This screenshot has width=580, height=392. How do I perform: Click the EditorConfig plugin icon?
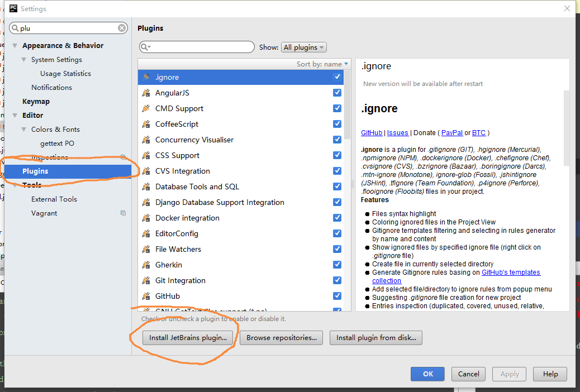(146, 233)
